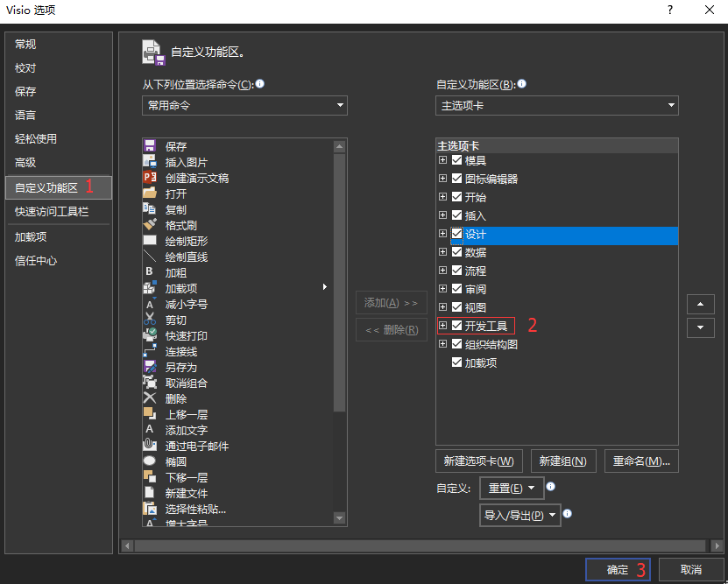The height and width of the screenshot is (584, 728).
Task: Select the 格式刷 brush icon
Action: click(150, 225)
